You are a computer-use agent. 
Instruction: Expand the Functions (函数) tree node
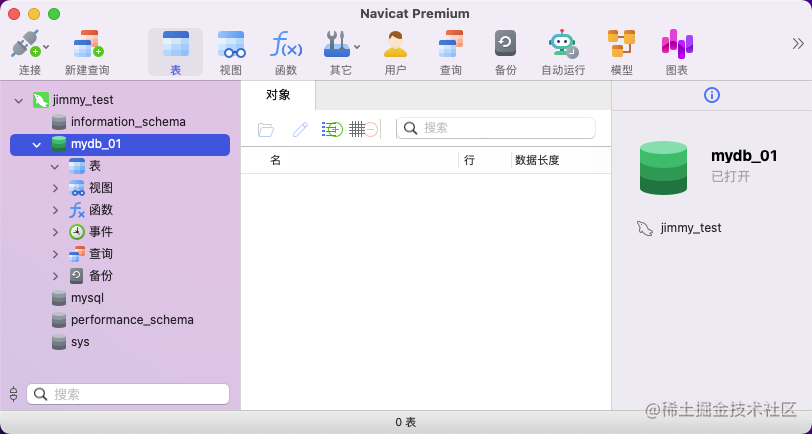(x=55, y=210)
